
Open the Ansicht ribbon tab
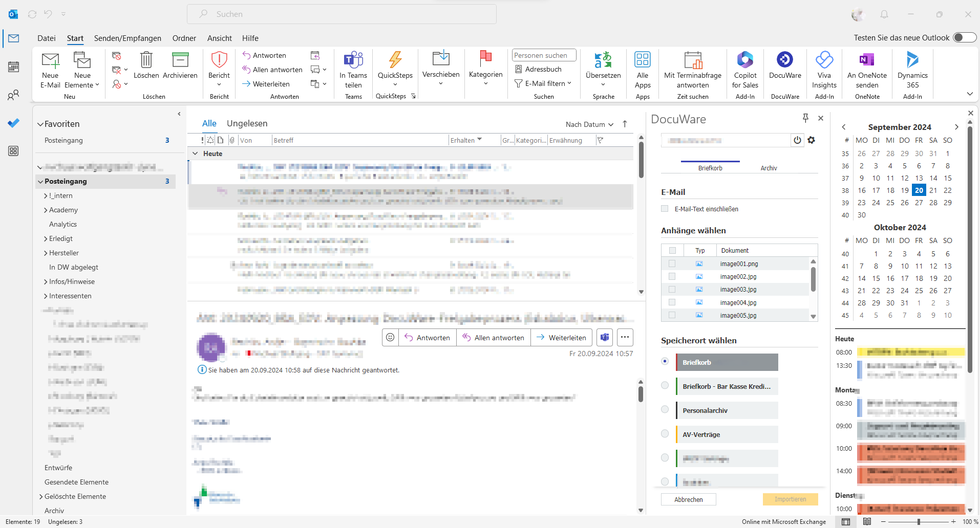coord(220,38)
